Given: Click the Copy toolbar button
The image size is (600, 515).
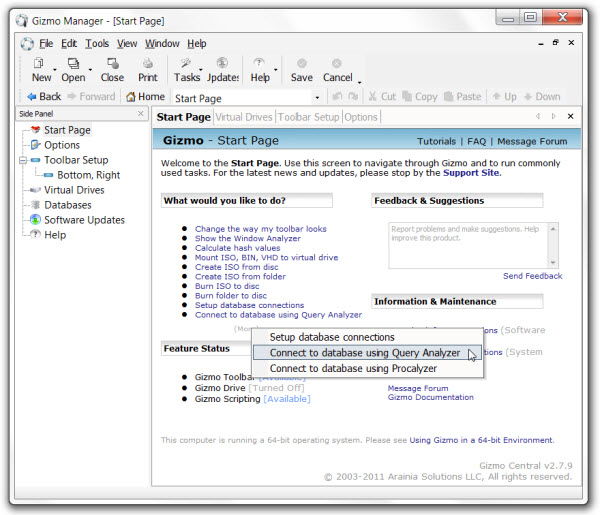Looking at the screenshot, I should [x=420, y=97].
